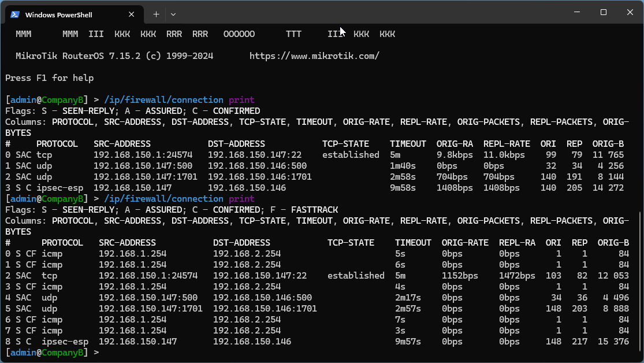Click the 9.8kbps ORIG-RATE value in row 0
Viewport: 644px width, 363px height.
(455, 154)
